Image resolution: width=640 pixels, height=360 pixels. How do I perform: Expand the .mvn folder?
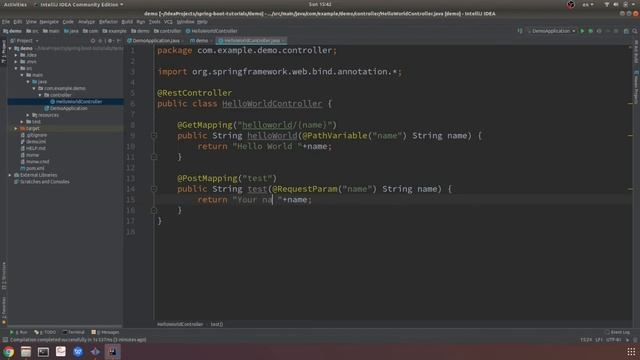click(16, 62)
